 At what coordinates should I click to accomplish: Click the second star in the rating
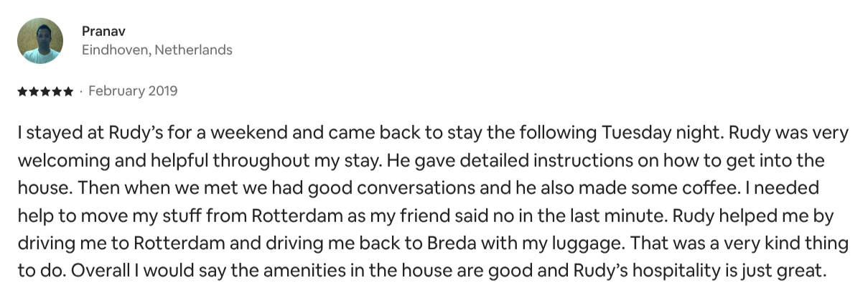tap(33, 92)
